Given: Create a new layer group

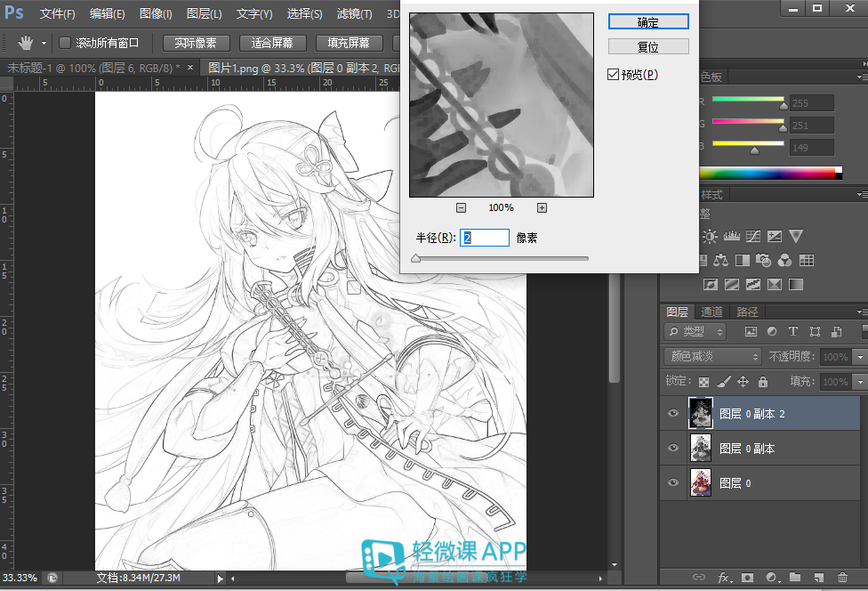Looking at the screenshot, I should [x=795, y=577].
